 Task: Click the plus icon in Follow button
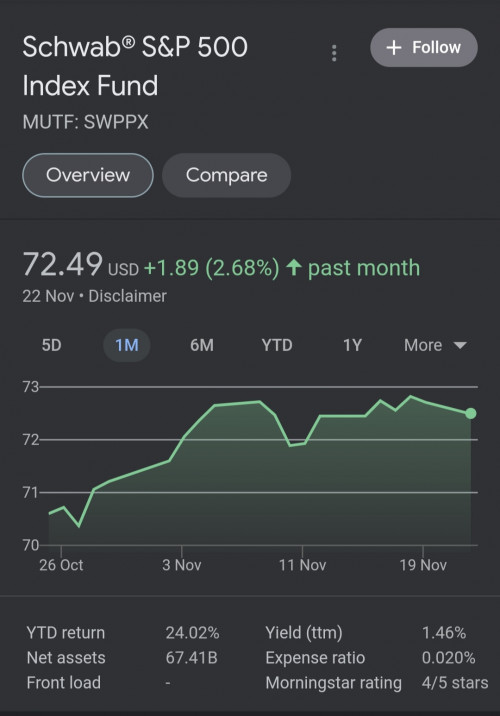[394, 47]
